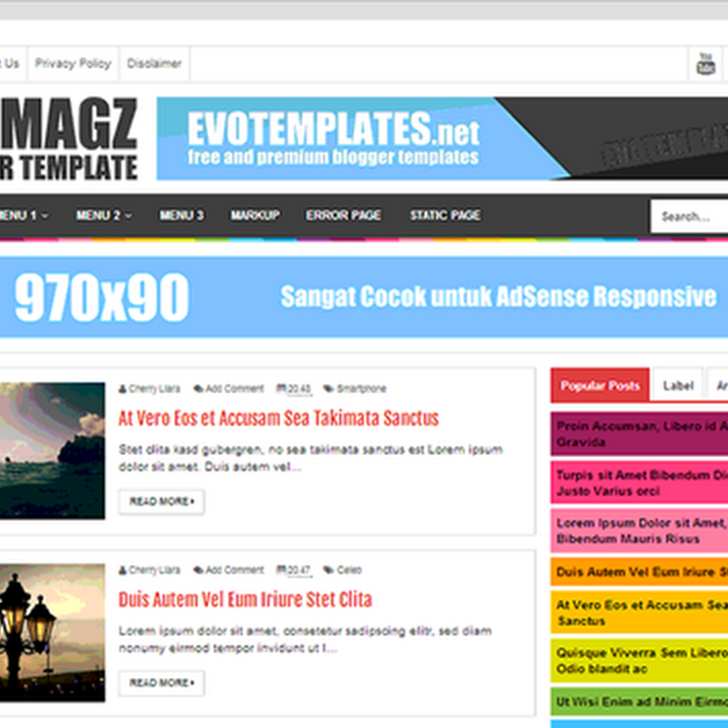Image resolution: width=728 pixels, height=728 pixels.
Task: Open the Celeb label link
Action: coord(349,571)
